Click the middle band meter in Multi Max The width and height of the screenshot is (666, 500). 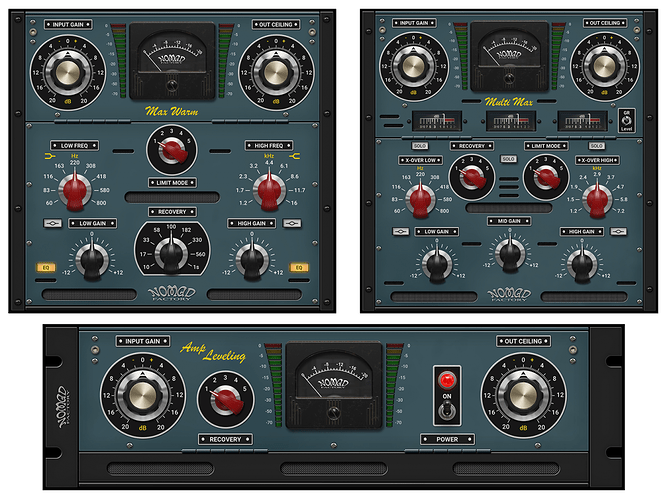coord(511,121)
